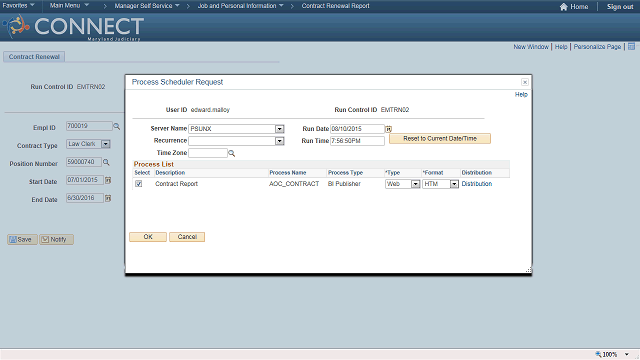Open the Type dropdown showing Web
Screen dimensions: 640x360
tap(415, 184)
